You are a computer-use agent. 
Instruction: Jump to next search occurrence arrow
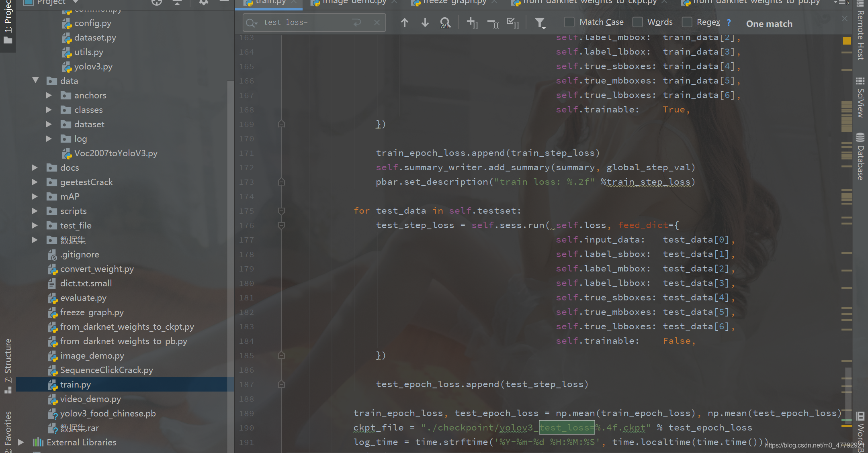(425, 23)
